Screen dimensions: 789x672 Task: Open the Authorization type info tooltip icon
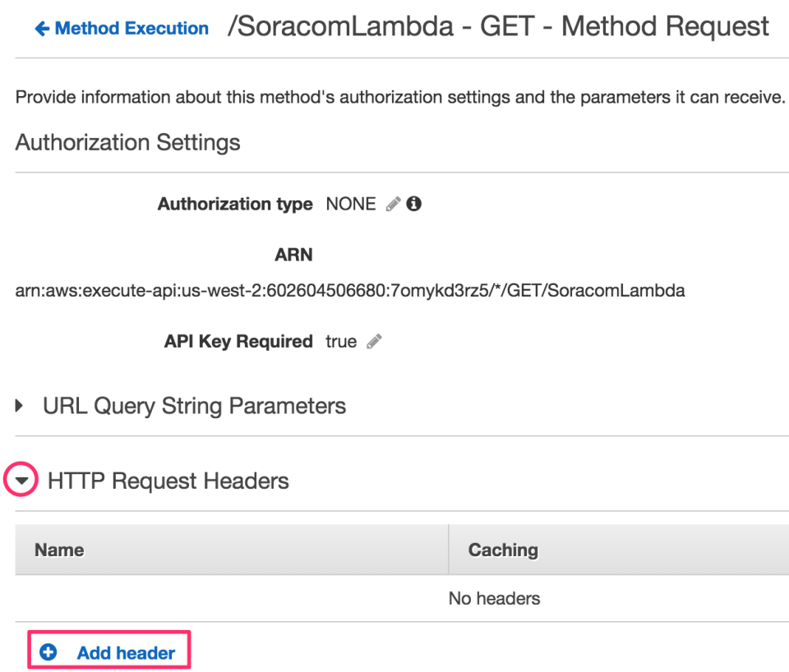point(413,203)
